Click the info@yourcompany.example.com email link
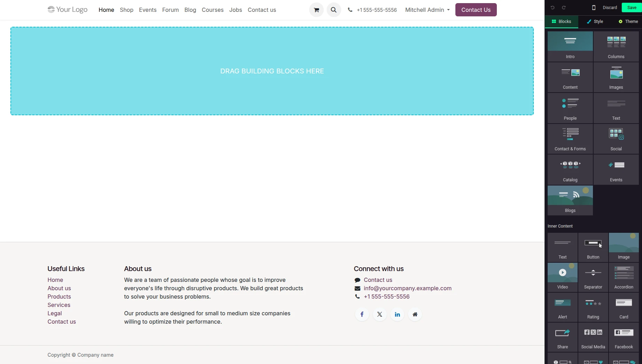The height and width of the screenshot is (364, 642). coord(407,288)
